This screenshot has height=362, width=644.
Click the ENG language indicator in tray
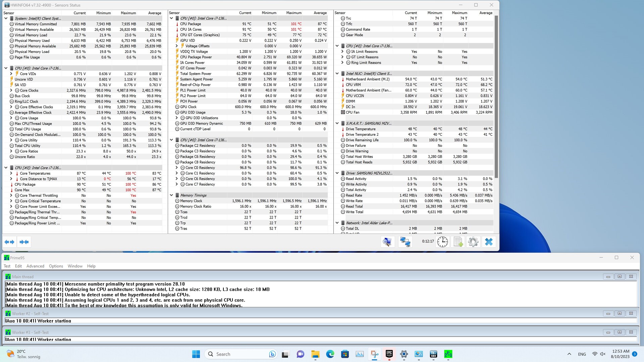pyautogui.click(x=582, y=354)
